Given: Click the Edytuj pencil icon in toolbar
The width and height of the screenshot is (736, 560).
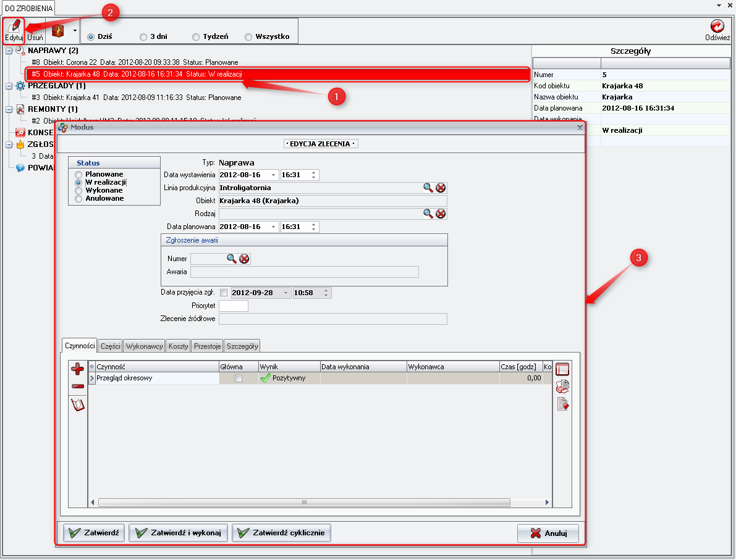Looking at the screenshot, I should (13, 26).
